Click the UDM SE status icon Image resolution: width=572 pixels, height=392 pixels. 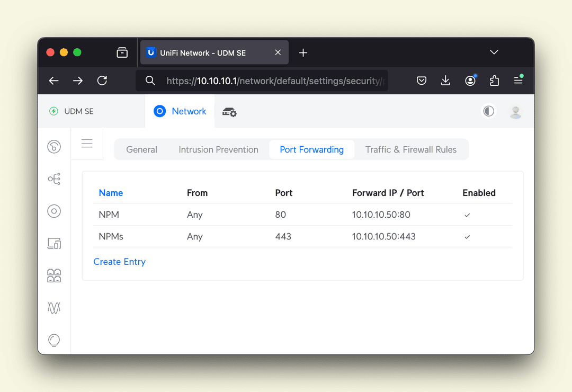[x=53, y=111]
